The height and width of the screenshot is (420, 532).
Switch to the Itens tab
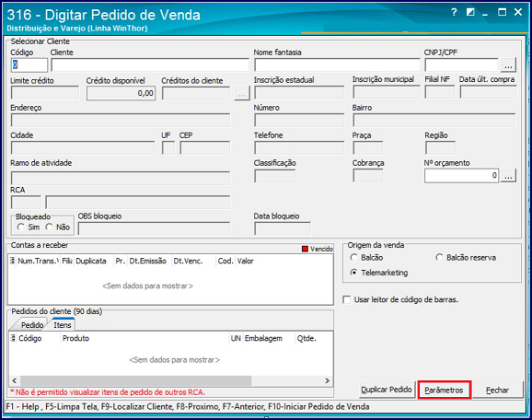63,324
